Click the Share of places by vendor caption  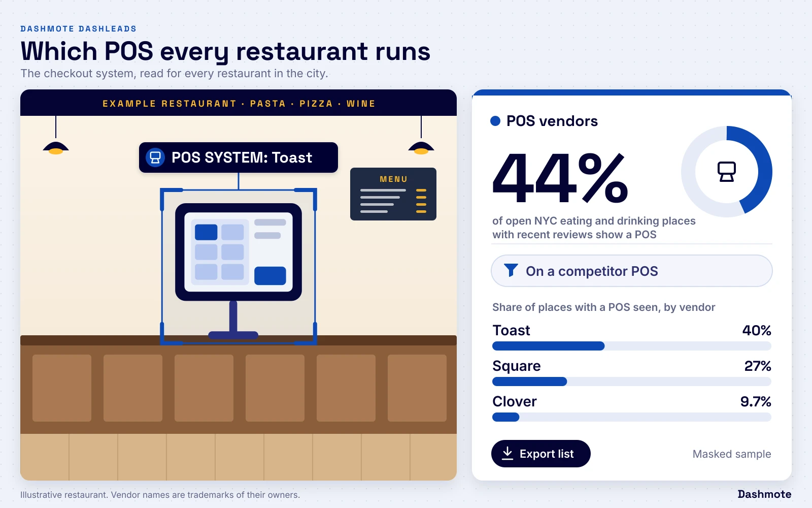[604, 307]
